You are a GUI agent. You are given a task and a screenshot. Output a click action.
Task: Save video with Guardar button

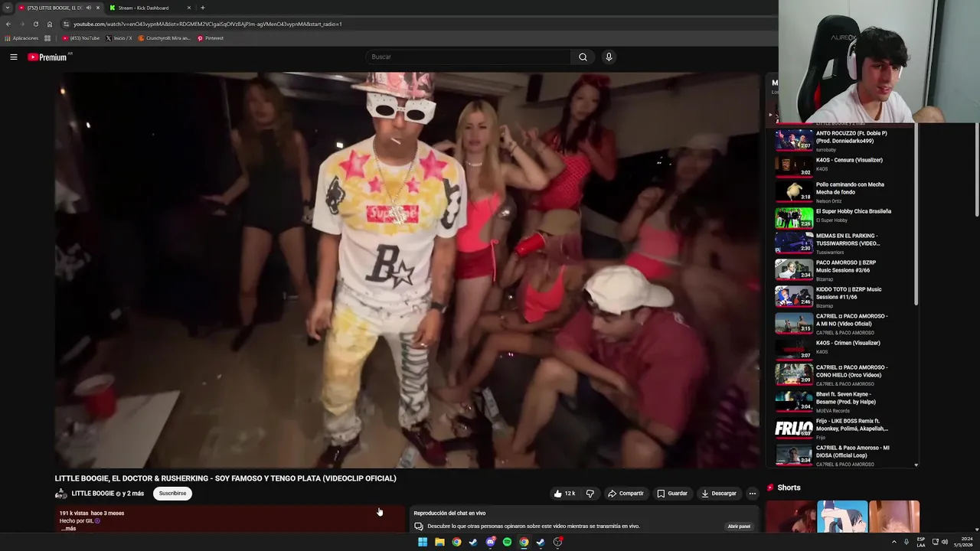click(x=672, y=494)
